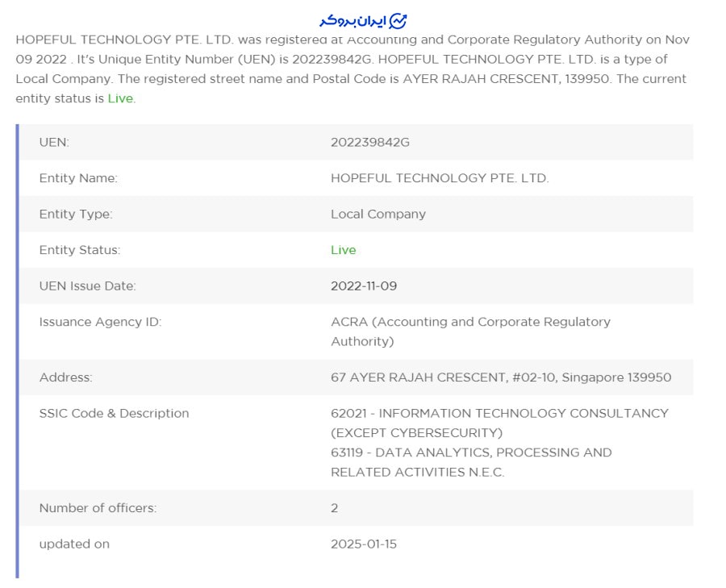Click the ACRA issuance agency value
This screenshot has height=588, width=726.
[x=470, y=332]
